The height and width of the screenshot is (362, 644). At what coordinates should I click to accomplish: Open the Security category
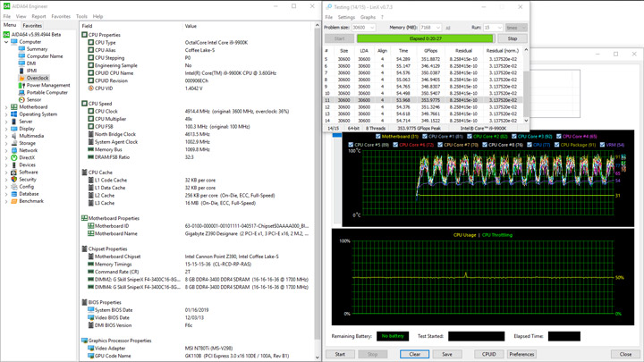point(28,179)
